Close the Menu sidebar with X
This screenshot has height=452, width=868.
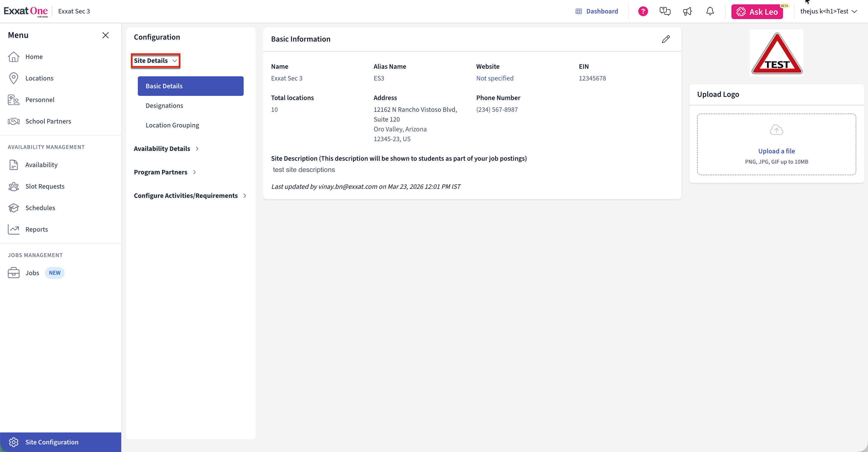106,35
